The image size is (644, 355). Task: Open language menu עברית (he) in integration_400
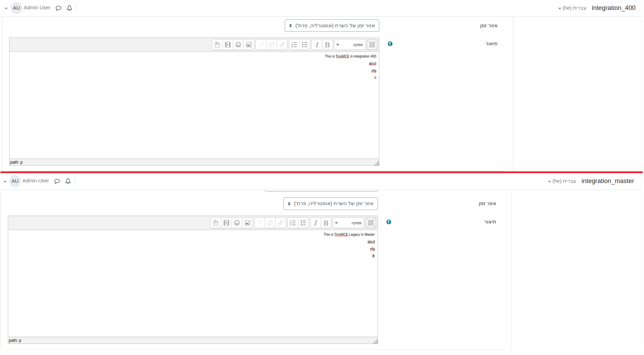(572, 8)
